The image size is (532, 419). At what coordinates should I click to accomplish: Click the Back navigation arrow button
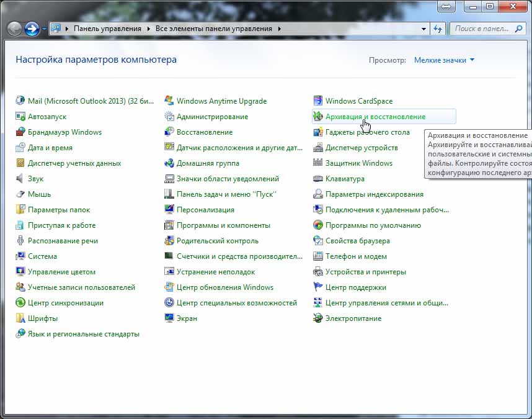15,29
